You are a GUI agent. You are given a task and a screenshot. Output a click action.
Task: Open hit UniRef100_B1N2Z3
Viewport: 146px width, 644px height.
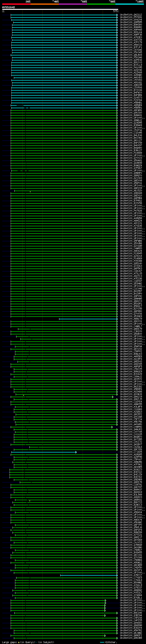coord(131,469)
